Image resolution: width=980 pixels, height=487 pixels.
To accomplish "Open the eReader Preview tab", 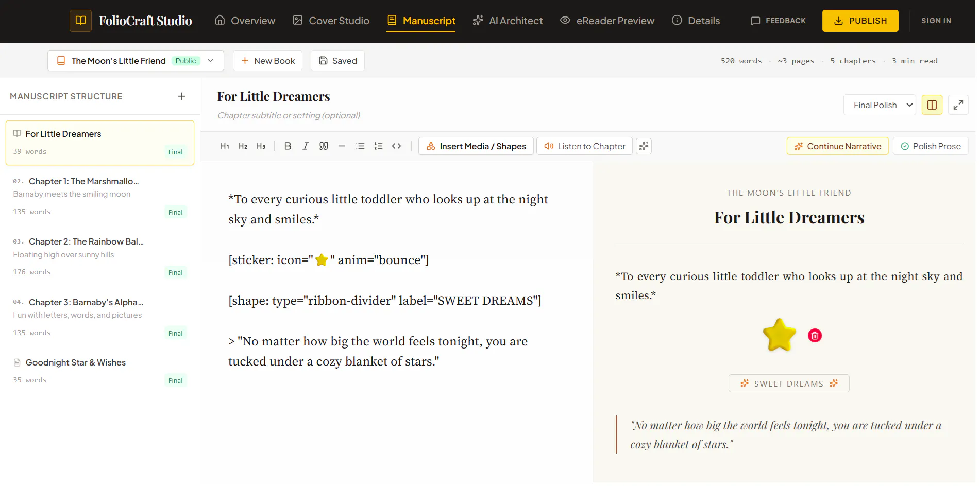I will point(607,21).
